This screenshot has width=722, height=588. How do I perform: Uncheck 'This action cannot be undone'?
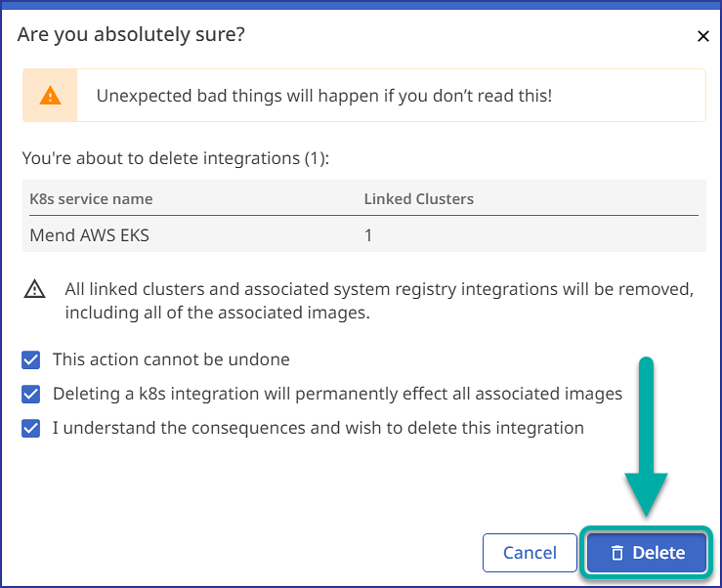(x=31, y=359)
